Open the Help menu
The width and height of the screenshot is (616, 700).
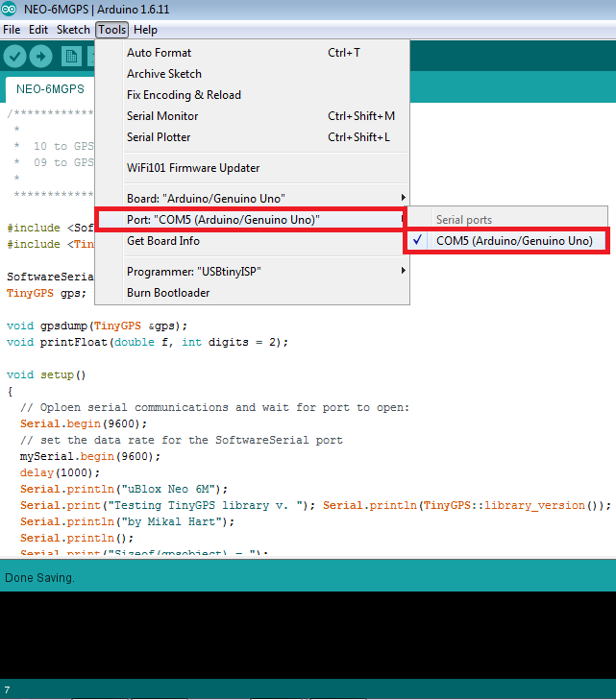[145, 30]
